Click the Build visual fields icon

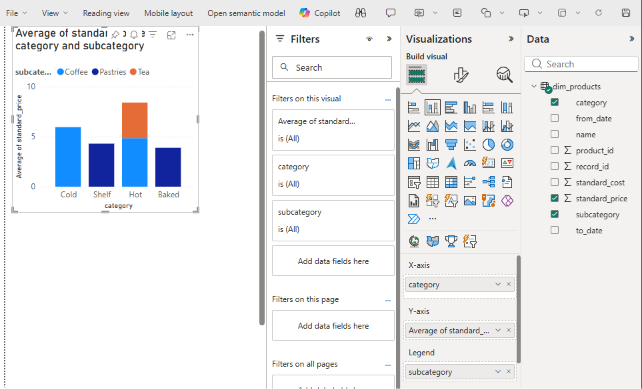click(x=416, y=75)
